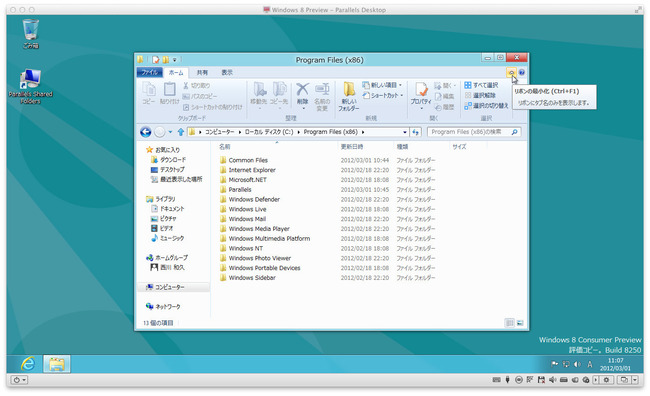Open Parallels Shared Folders desktop icon
The image size is (650, 396).
pos(31,86)
